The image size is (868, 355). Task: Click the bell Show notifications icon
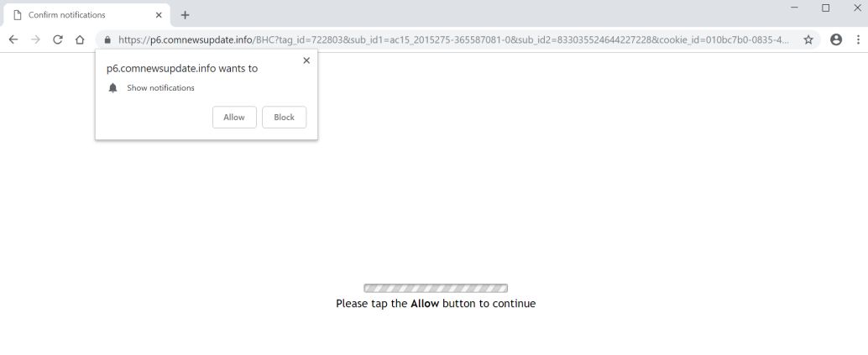click(x=113, y=87)
